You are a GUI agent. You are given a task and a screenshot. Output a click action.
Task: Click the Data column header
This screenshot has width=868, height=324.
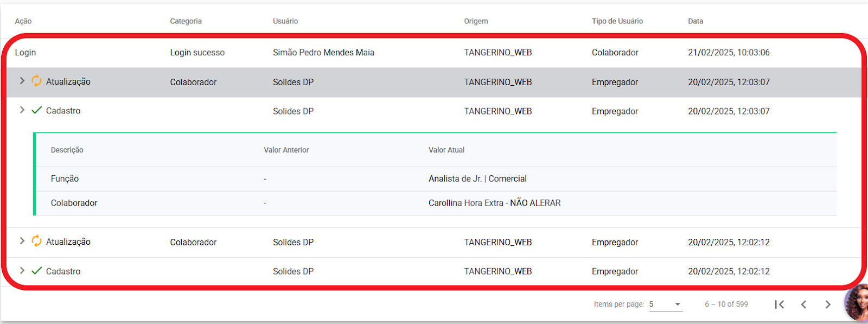coord(695,21)
